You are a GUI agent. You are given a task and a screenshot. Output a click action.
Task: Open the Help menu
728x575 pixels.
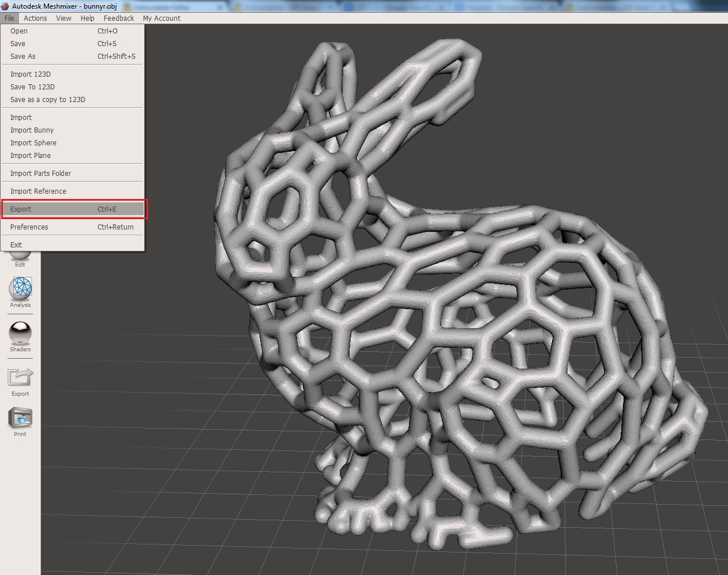coord(87,18)
